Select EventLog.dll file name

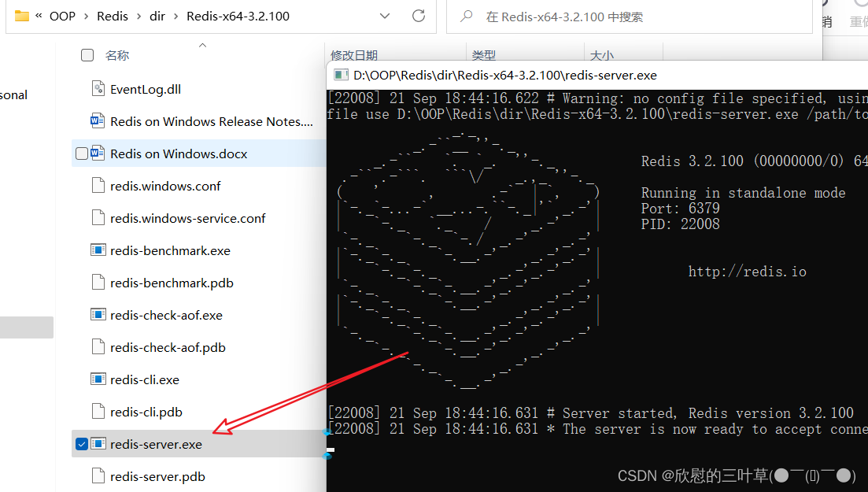(x=146, y=89)
